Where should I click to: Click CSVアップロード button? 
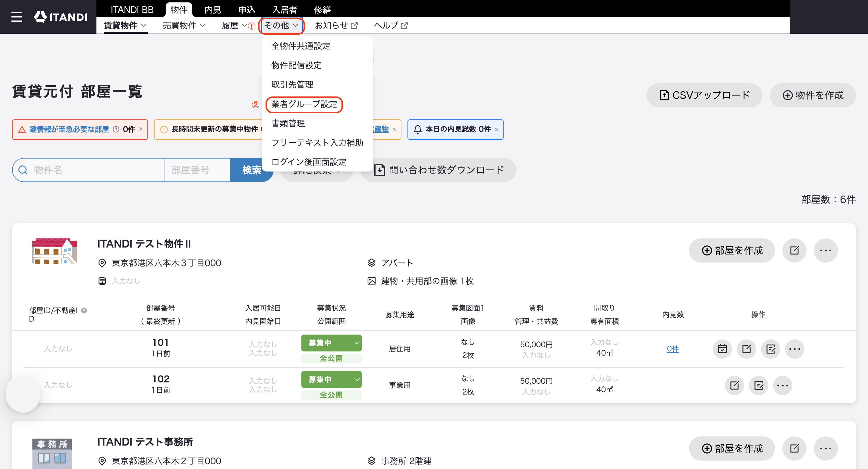click(x=704, y=95)
